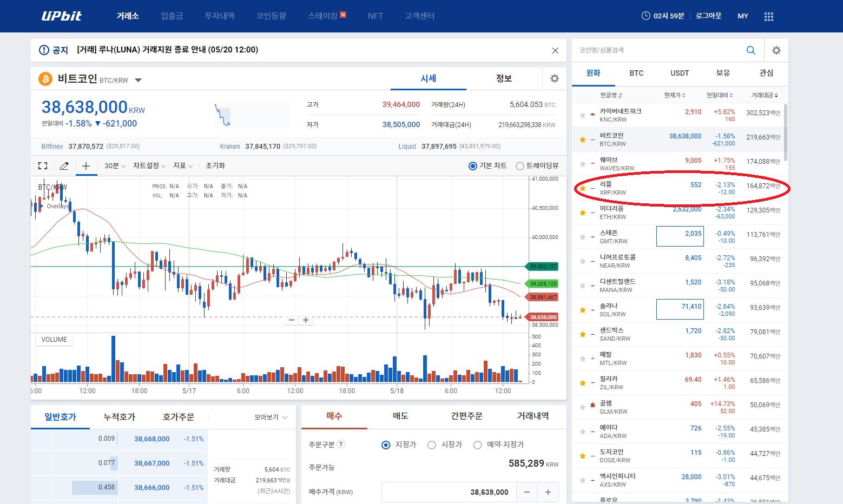
Task: Open the 솔라나 SOL/KRW row
Action: tap(680, 310)
